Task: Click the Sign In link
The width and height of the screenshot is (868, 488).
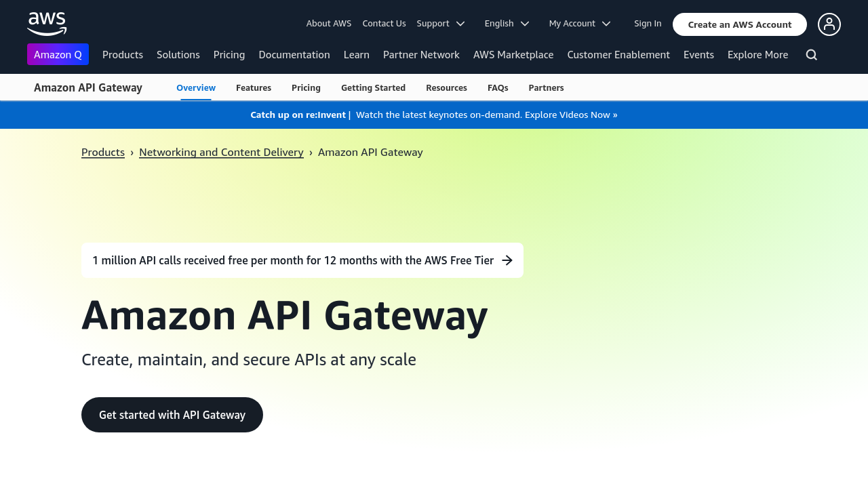Action: click(x=648, y=24)
